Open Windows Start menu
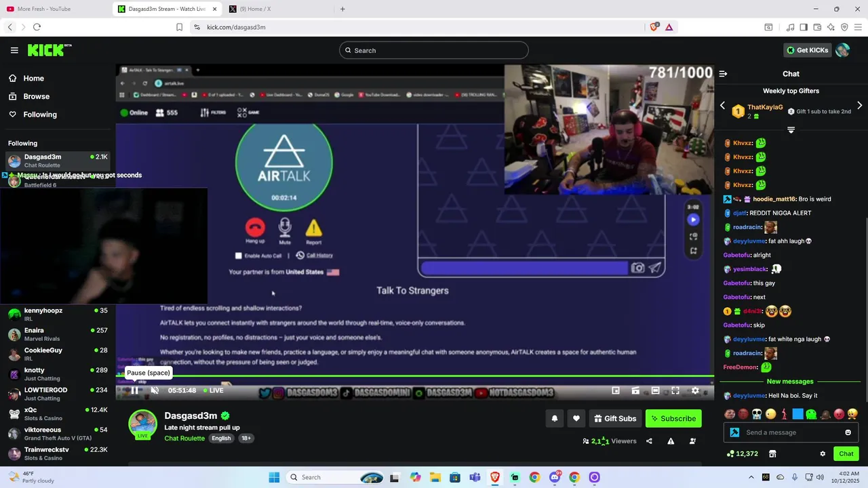Viewport: 868px width, 488px height. (x=274, y=477)
